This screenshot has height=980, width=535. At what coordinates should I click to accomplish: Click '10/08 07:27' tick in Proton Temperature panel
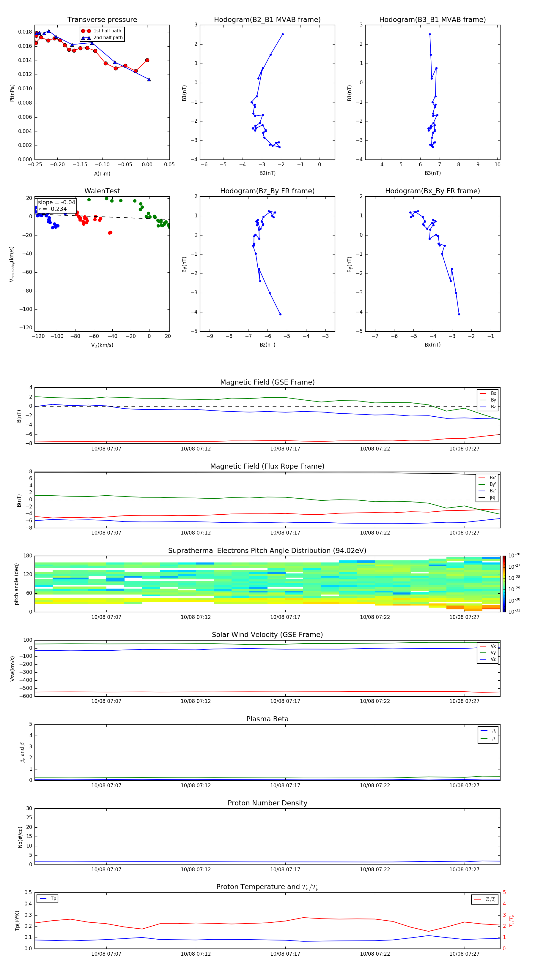pos(464,954)
